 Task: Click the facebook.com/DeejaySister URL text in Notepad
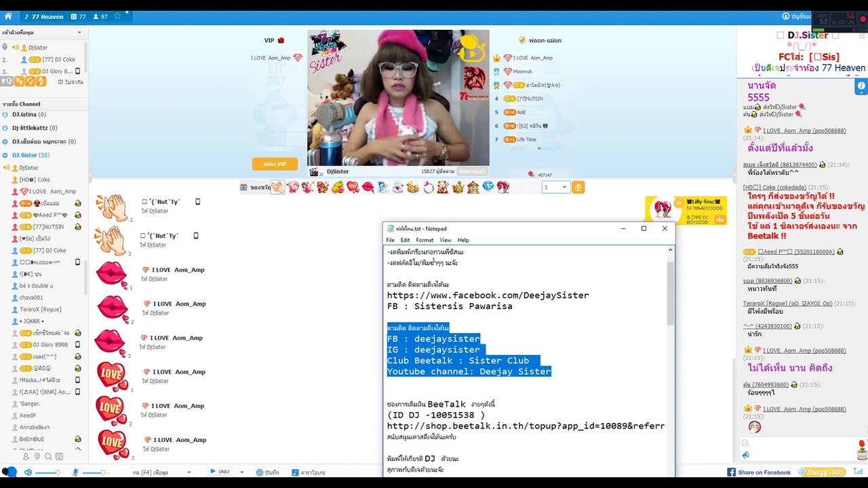point(488,296)
